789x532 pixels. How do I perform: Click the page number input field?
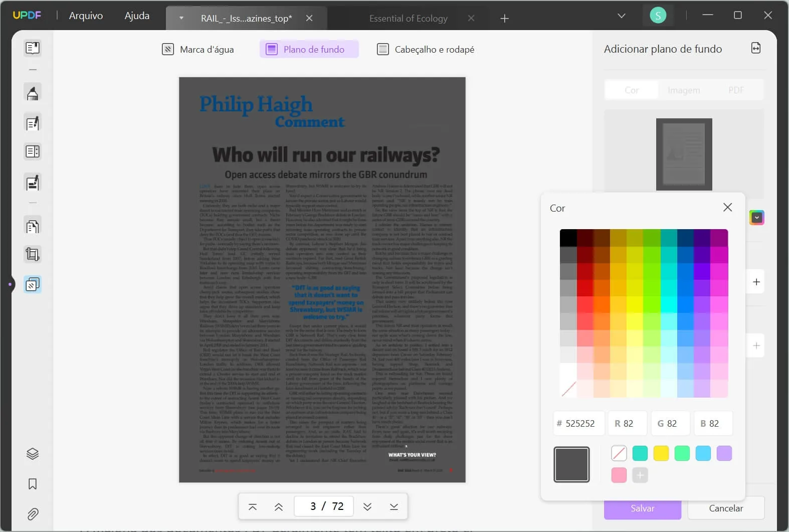(323, 506)
